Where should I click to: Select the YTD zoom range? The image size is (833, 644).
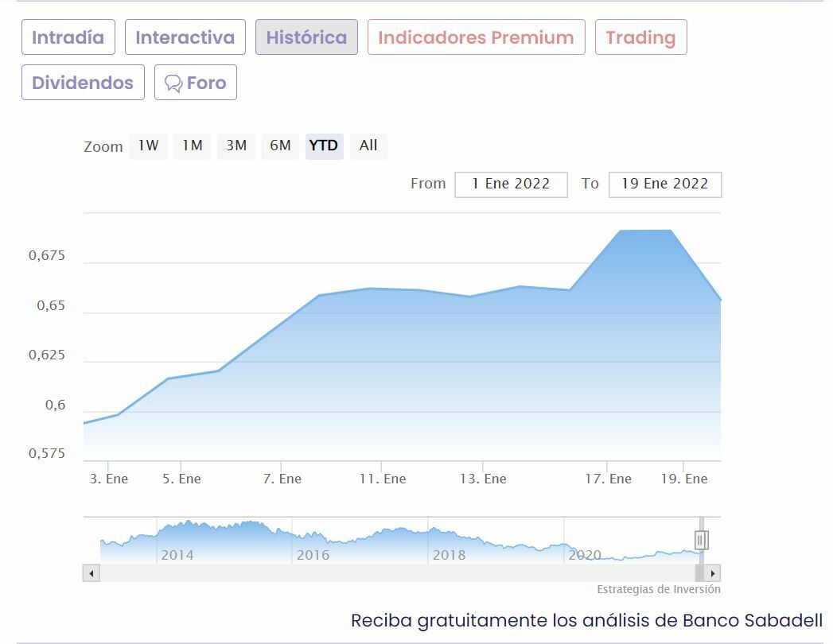pos(324,146)
